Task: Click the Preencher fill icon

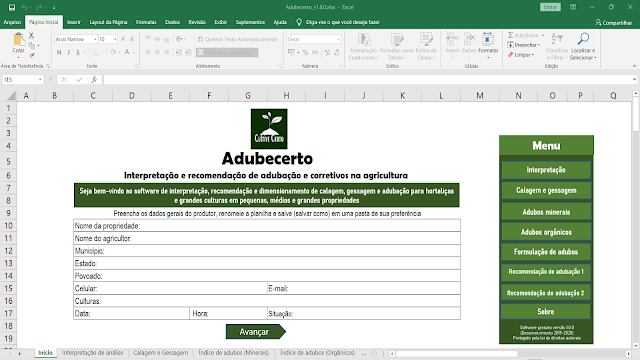Action: click(510, 45)
